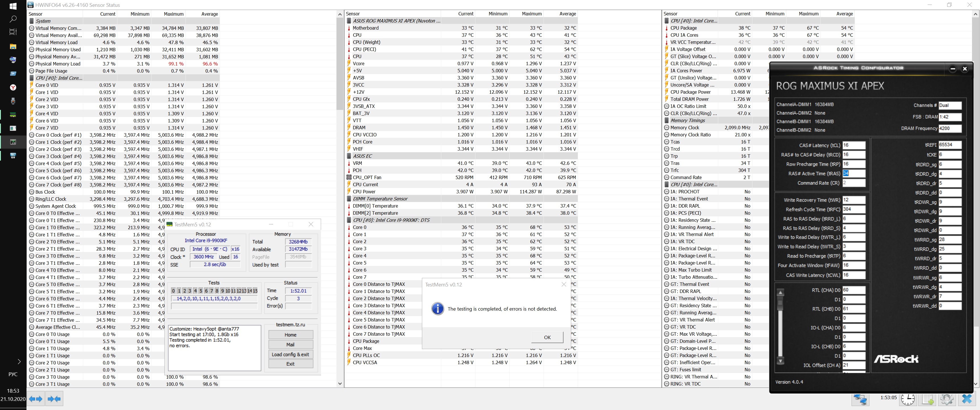Click the Windows search magnifier icon
Image resolution: width=980 pixels, height=410 pixels.
click(x=13, y=19)
